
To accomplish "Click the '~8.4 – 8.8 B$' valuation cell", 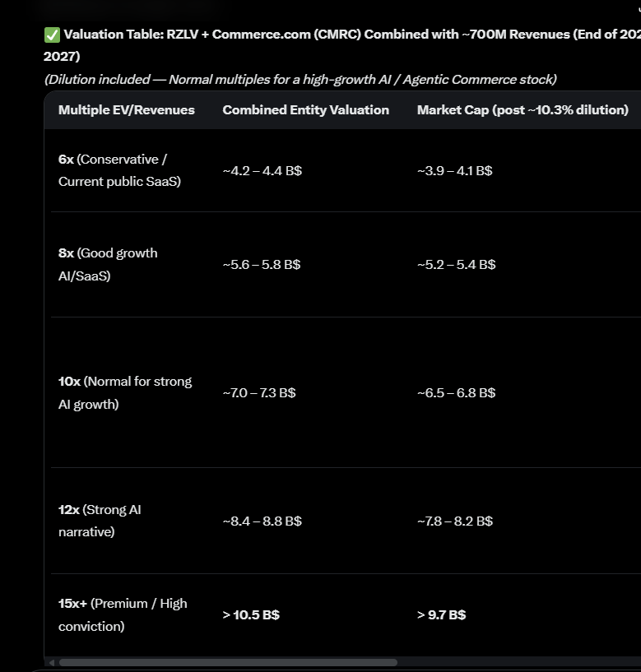I will (x=262, y=521).
